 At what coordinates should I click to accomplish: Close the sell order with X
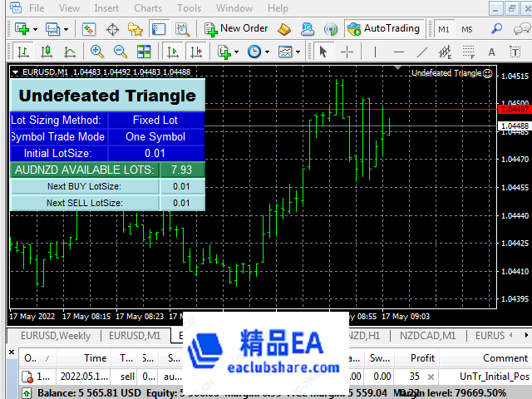coord(431,377)
